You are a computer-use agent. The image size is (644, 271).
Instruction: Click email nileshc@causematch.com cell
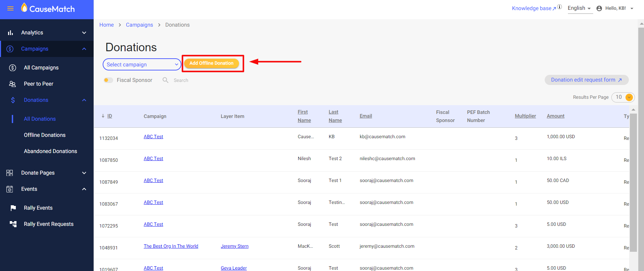[387, 158]
